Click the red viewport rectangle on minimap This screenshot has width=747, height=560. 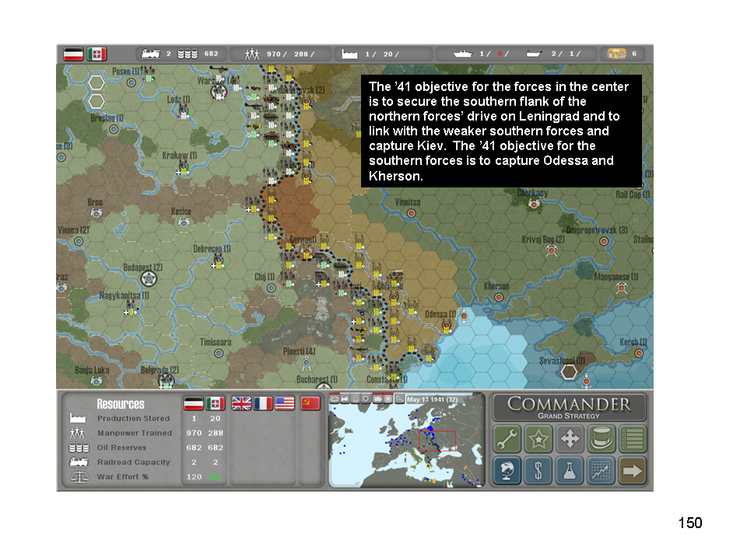click(x=437, y=439)
